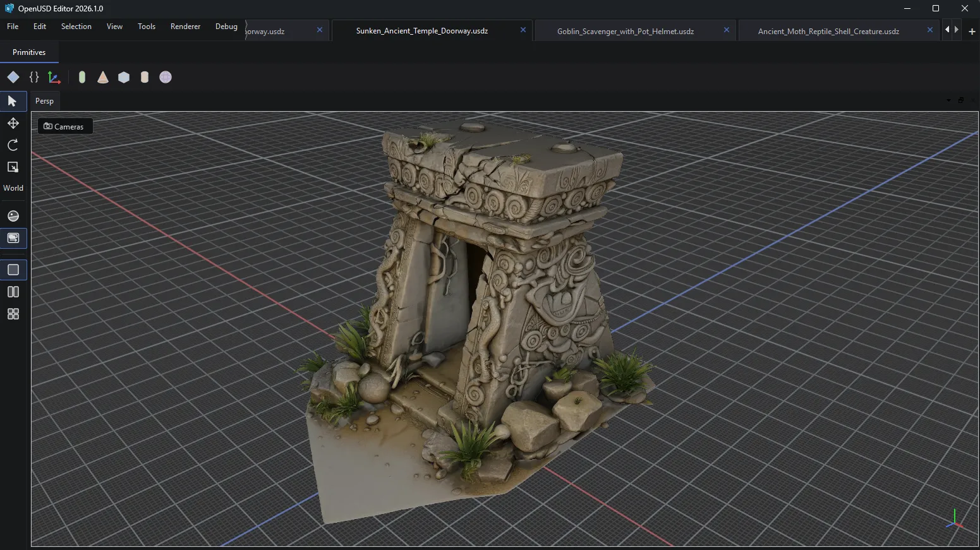Add a mesh prim with the diamond icon
Screen dimensions: 980x550
(x=13, y=77)
